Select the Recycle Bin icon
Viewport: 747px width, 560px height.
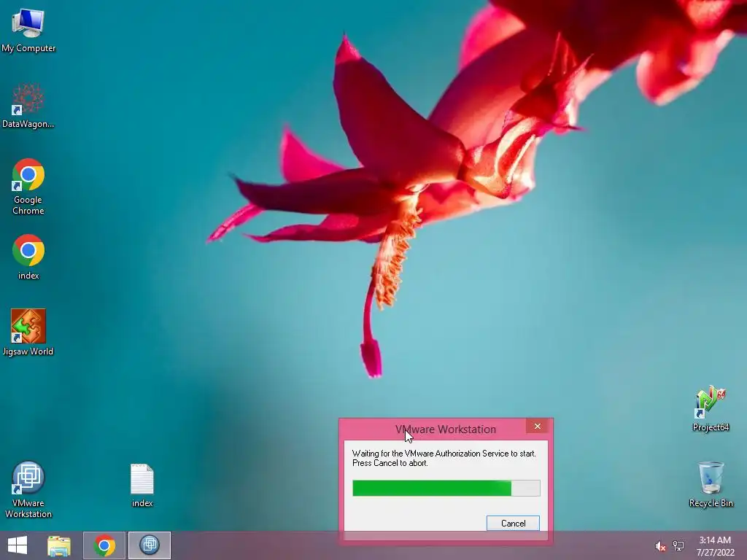(711, 484)
